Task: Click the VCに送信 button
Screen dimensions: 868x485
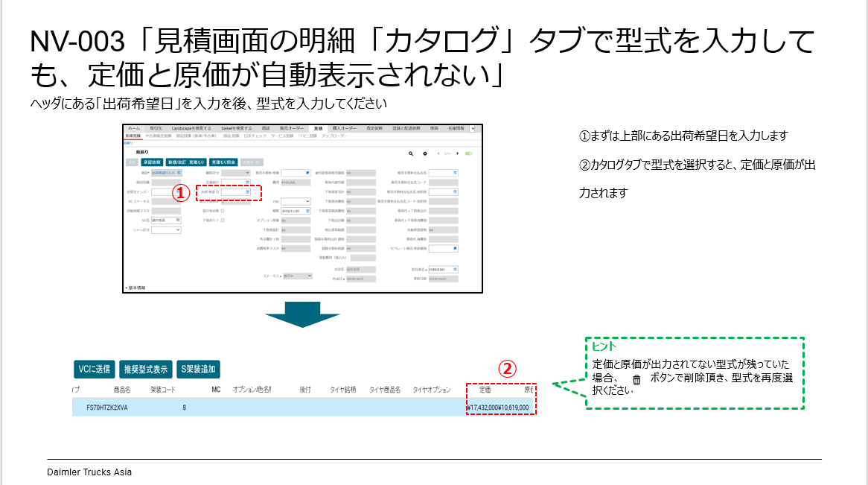Action: [x=94, y=368]
